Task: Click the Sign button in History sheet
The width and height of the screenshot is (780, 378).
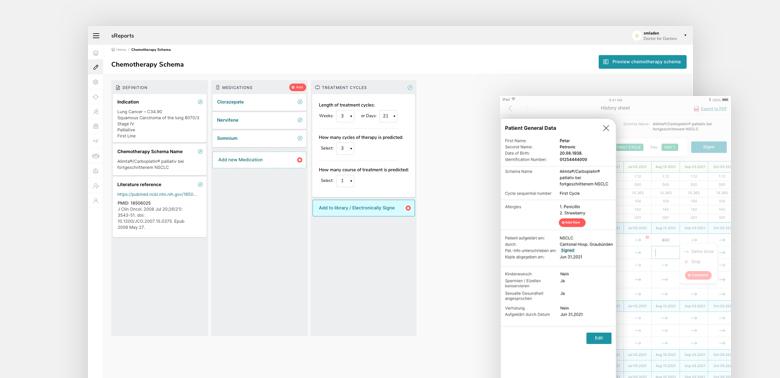Action: (x=708, y=147)
